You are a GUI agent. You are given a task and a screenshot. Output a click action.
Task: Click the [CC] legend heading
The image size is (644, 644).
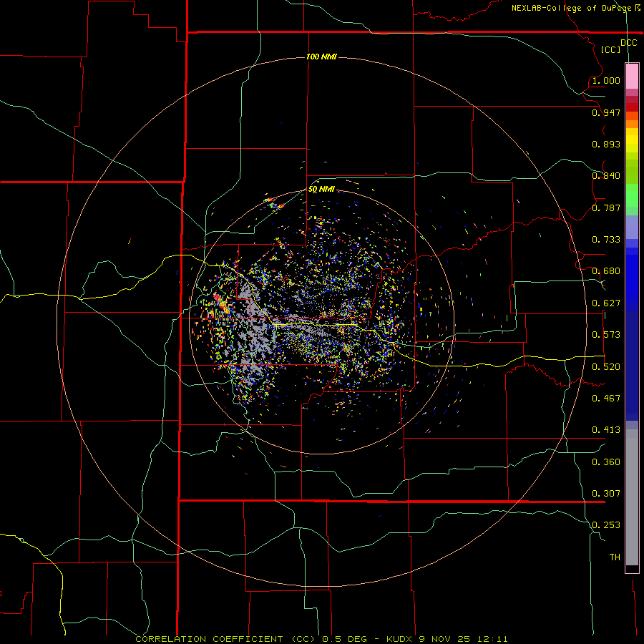tap(611, 49)
